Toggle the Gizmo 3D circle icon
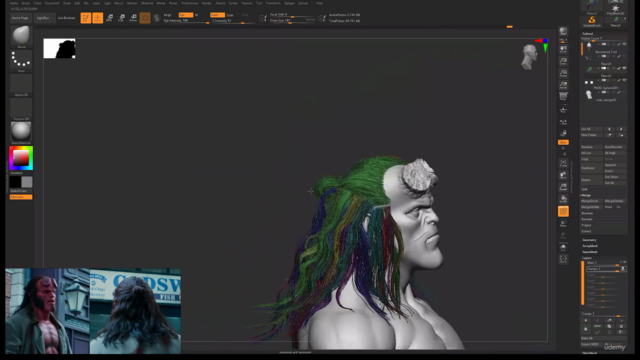Image resolution: width=640 pixels, height=360 pixels. point(145,18)
